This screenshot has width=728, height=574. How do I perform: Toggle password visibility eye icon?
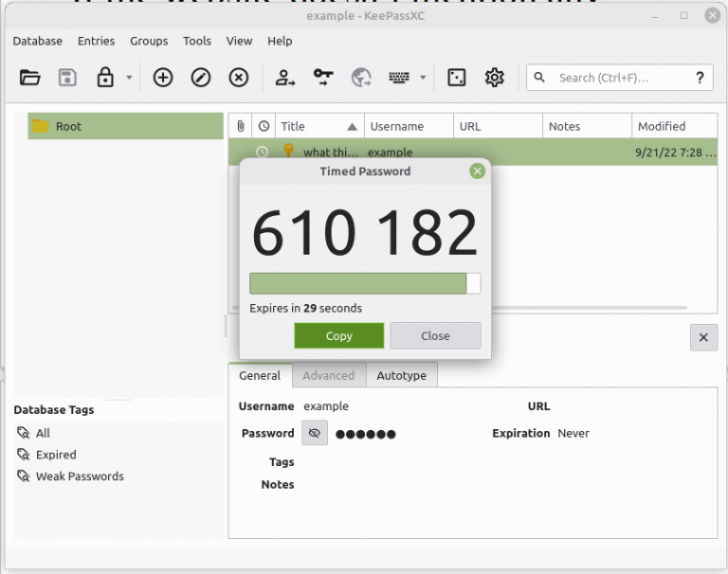point(315,434)
